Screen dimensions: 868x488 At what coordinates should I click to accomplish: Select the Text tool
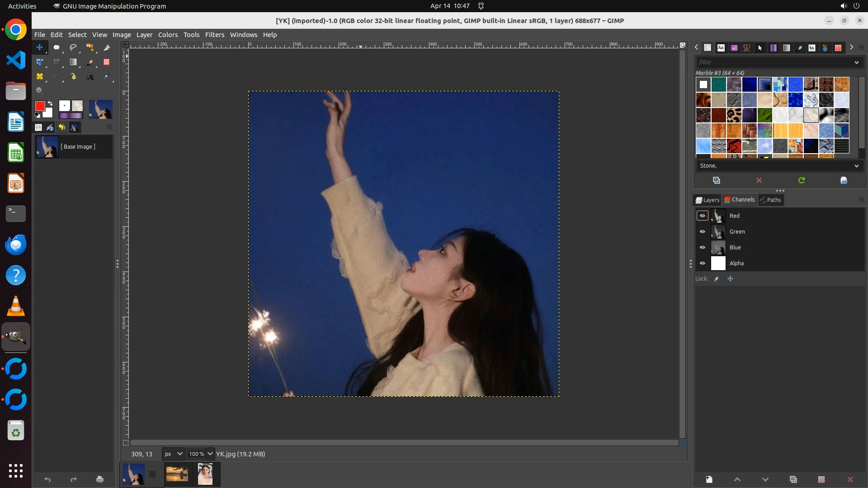(90, 77)
